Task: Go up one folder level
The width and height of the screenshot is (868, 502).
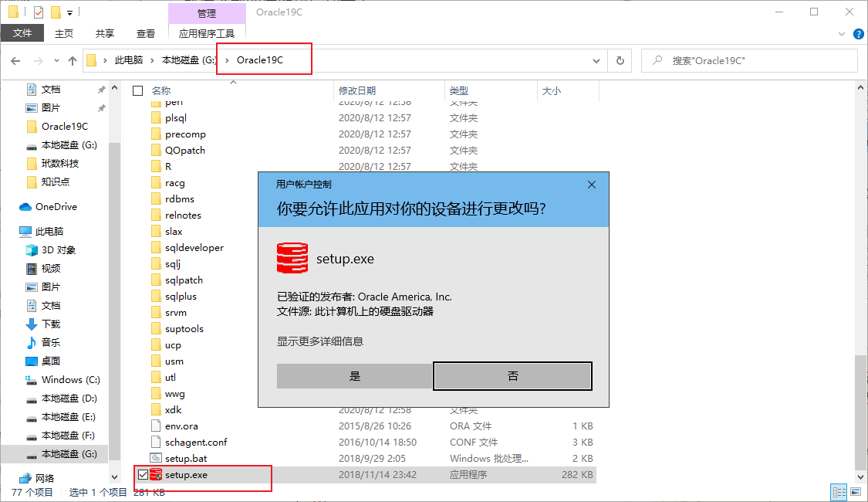Action: click(x=73, y=61)
